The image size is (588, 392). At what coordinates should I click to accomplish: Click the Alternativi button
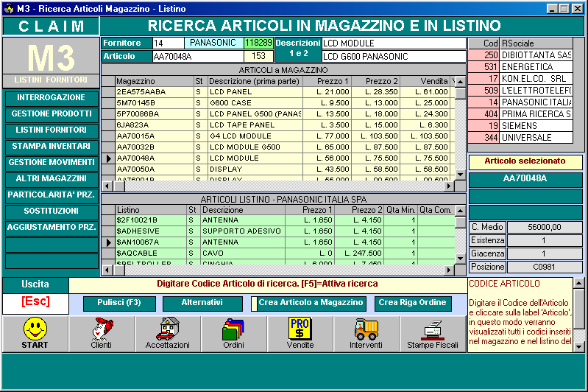(202, 303)
